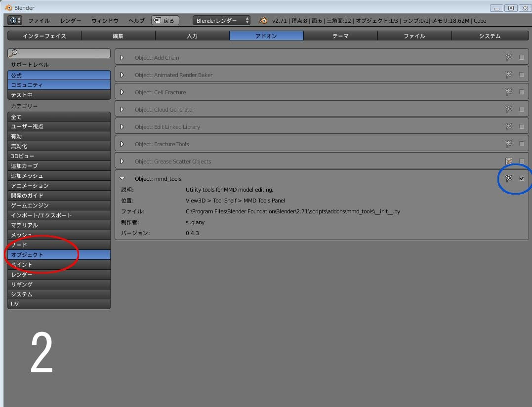
Task: Select the リギング category
Action: [59, 284]
